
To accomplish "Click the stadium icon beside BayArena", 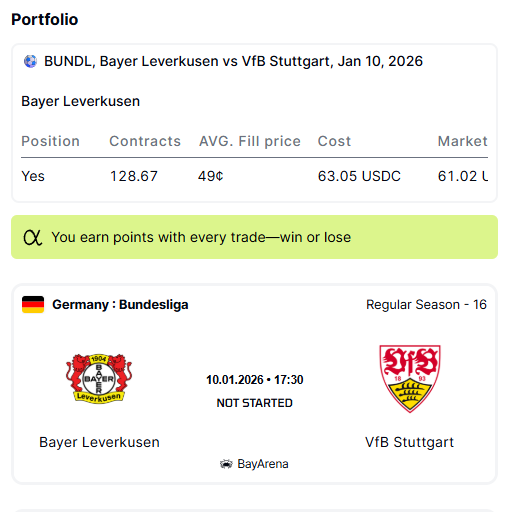I will [226, 464].
